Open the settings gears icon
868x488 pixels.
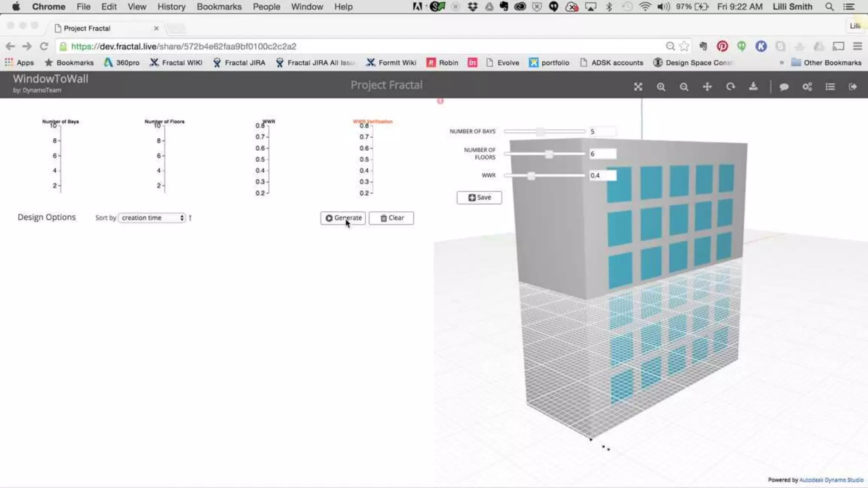click(807, 87)
